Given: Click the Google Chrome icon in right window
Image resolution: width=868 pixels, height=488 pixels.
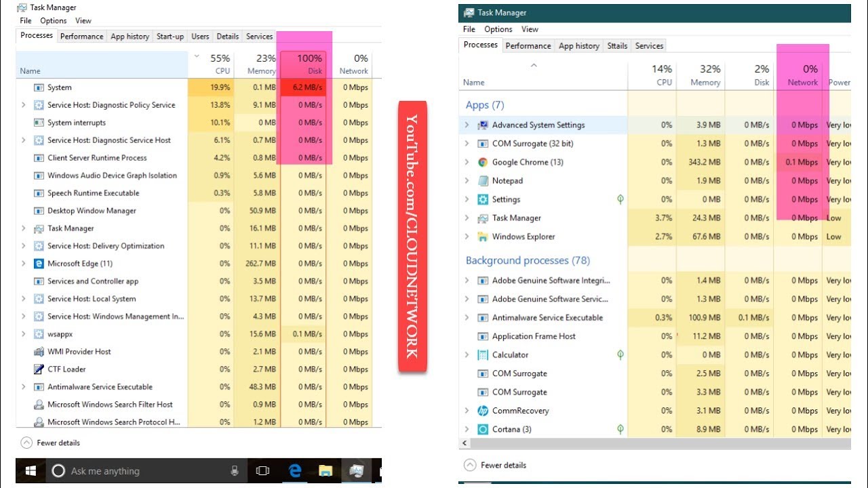Looking at the screenshot, I should (x=483, y=162).
